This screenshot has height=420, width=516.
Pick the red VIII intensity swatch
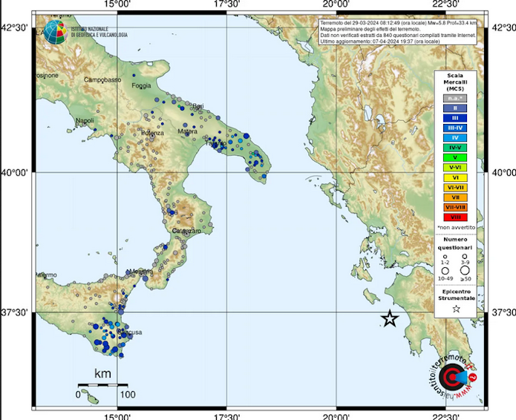click(456, 216)
